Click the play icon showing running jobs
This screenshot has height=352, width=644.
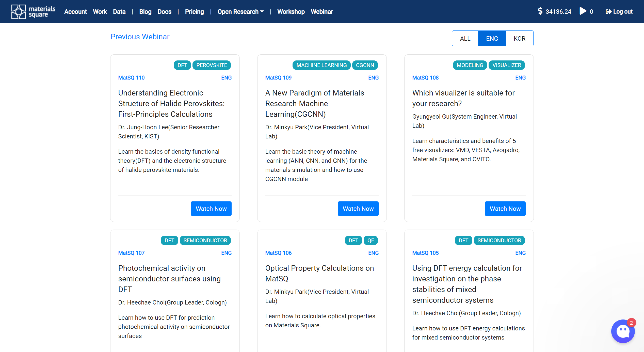[x=583, y=11]
